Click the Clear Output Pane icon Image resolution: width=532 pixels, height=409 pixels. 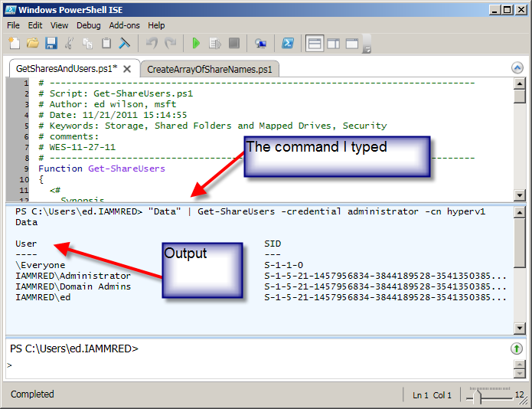[125, 43]
